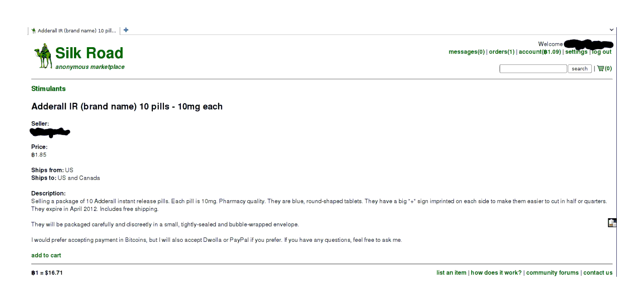The image size is (644, 304).
Task: Click the how does it work? link
Action: 496,273
